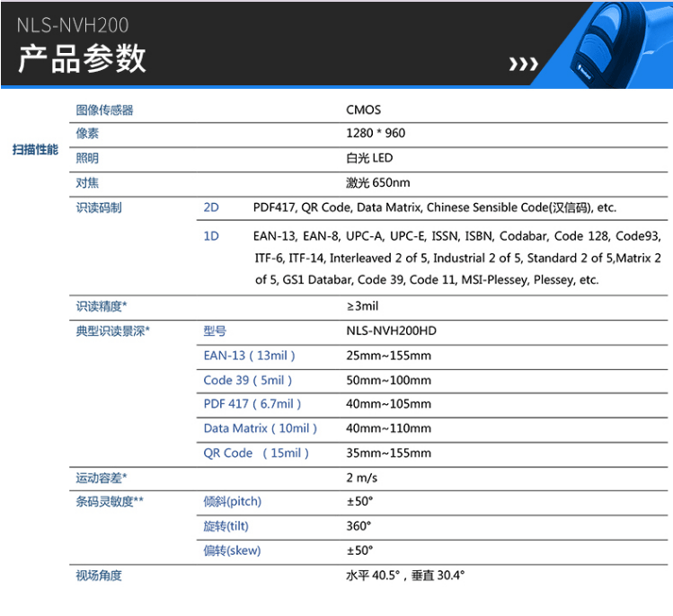The width and height of the screenshot is (673, 616).
Task: Click the 白光 LED value
Action: (369, 158)
